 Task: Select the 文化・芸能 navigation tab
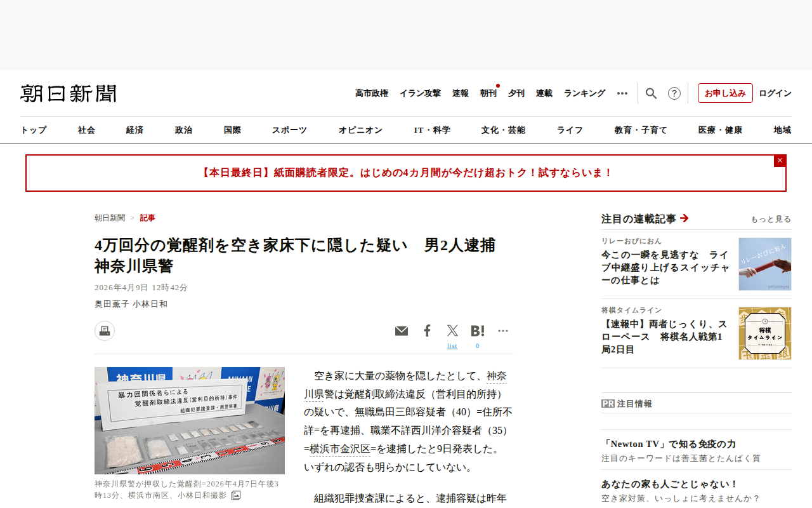[x=503, y=130]
